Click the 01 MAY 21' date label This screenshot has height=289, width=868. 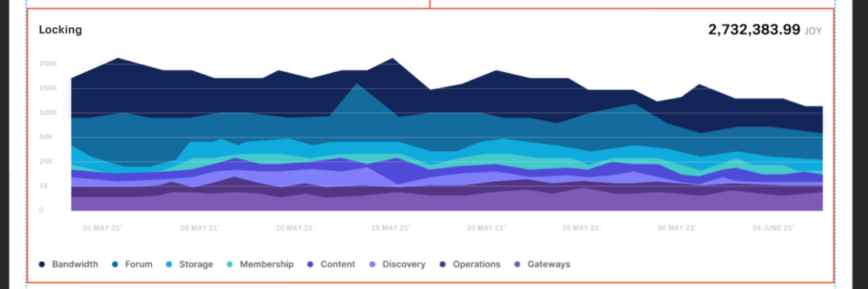pyautogui.click(x=102, y=227)
